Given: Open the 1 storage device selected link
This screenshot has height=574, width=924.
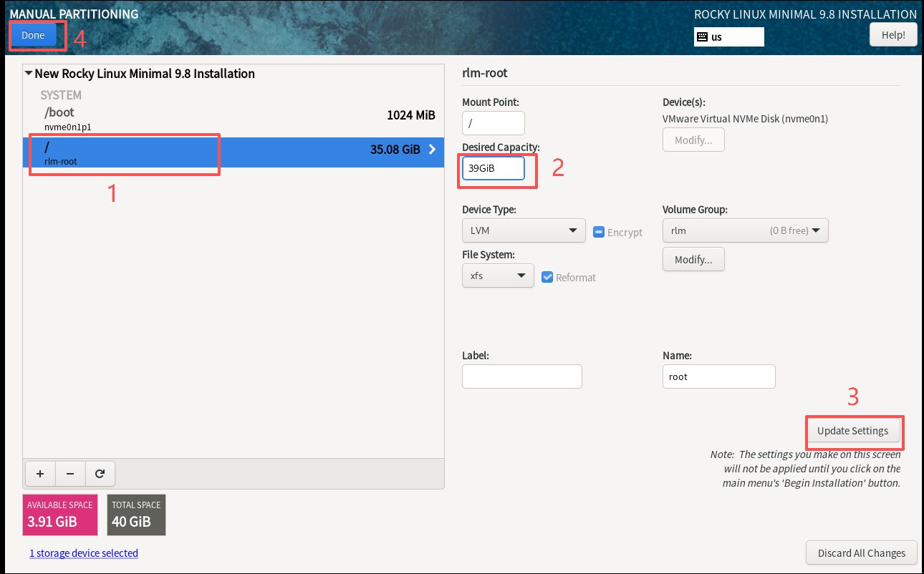Looking at the screenshot, I should 84,553.
